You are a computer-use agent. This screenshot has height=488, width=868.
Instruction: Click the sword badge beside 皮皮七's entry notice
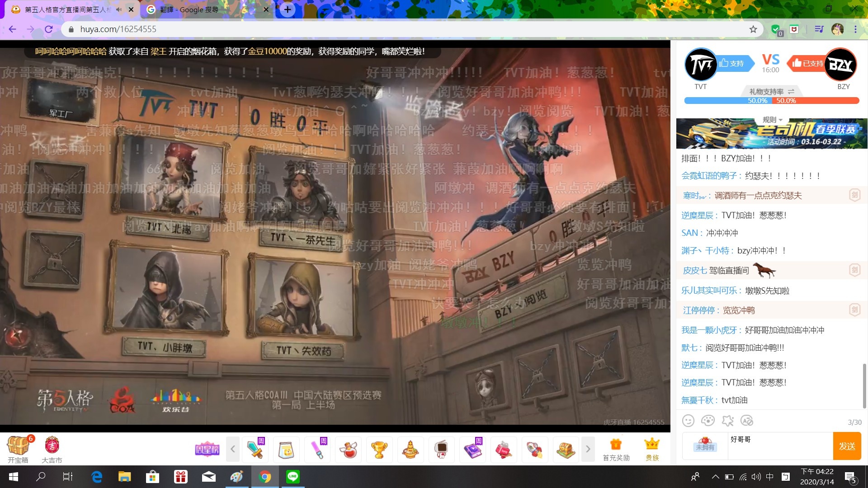pyautogui.click(x=854, y=270)
